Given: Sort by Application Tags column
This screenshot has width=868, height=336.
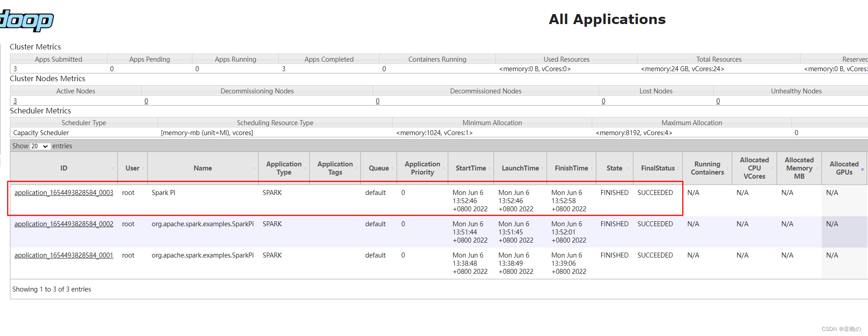Looking at the screenshot, I should [x=335, y=168].
